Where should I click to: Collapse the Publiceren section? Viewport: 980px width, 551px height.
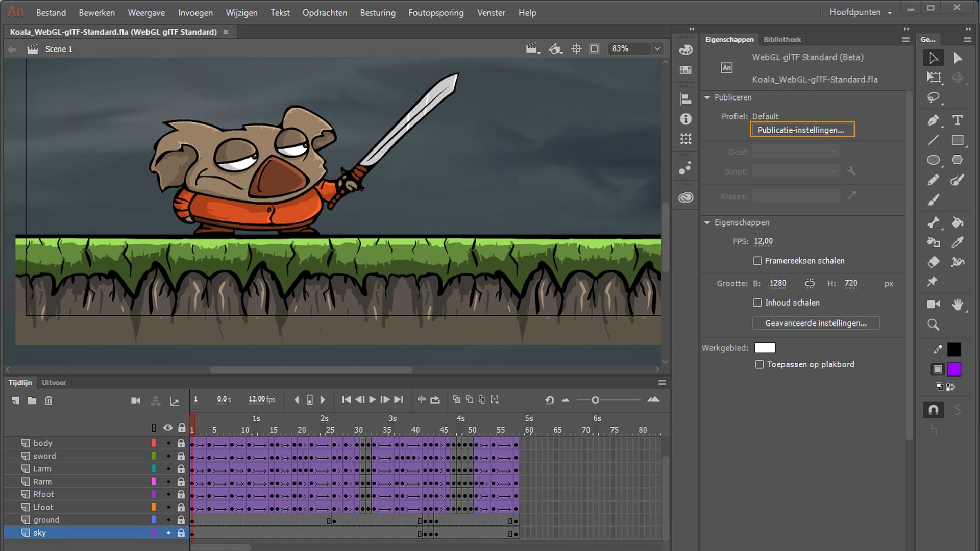pos(707,97)
